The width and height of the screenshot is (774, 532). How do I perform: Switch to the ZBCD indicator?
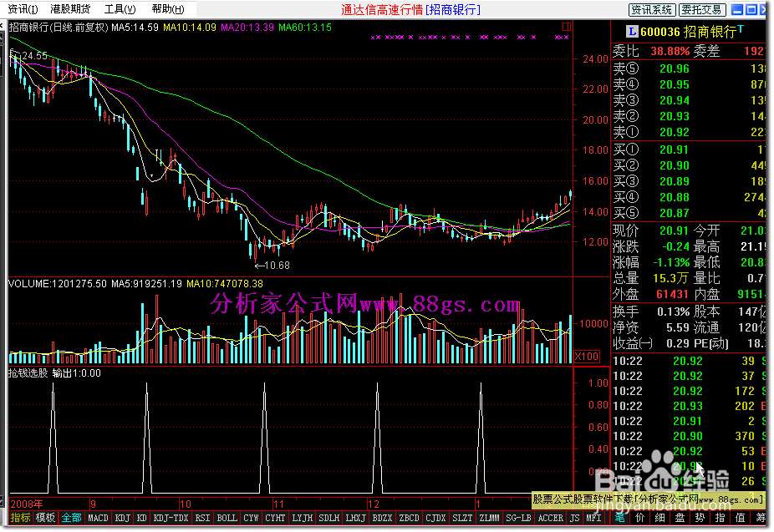click(410, 518)
